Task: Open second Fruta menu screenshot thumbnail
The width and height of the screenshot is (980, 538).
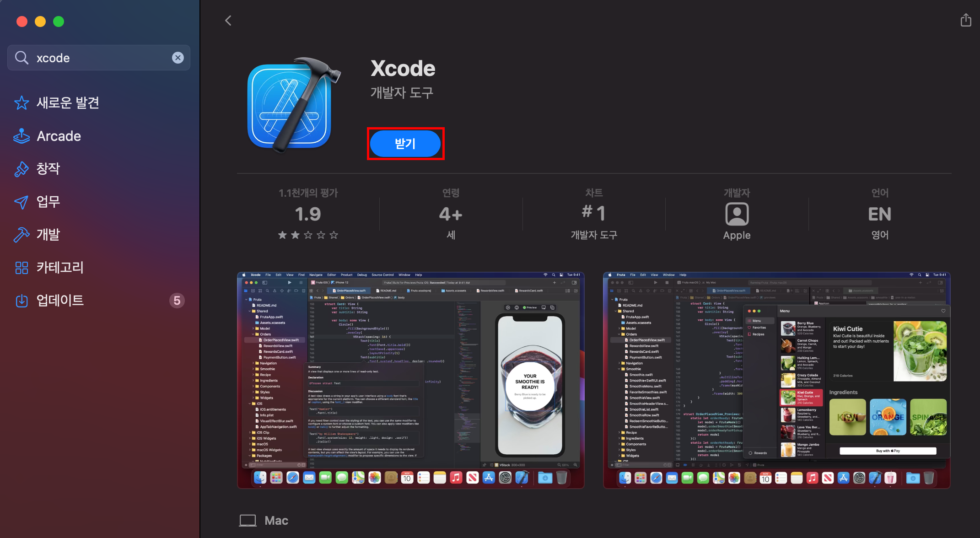Action: pos(776,380)
